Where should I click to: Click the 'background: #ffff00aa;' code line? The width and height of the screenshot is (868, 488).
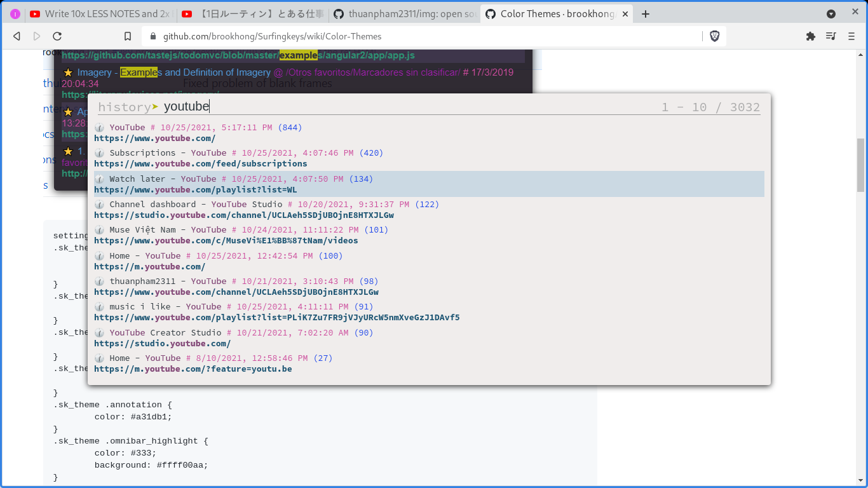coord(151,465)
